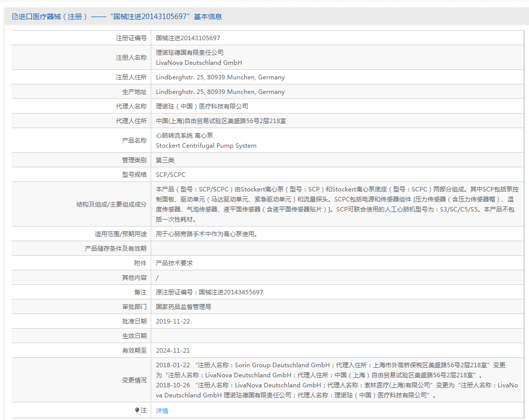Viewport: 529px width, 420px height.
Task: Click the change entry dated 2018-01-22
Action: coord(331,370)
